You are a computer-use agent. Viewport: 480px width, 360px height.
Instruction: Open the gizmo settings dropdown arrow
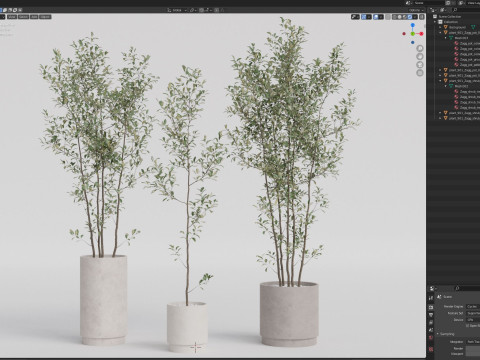coord(369,17)
